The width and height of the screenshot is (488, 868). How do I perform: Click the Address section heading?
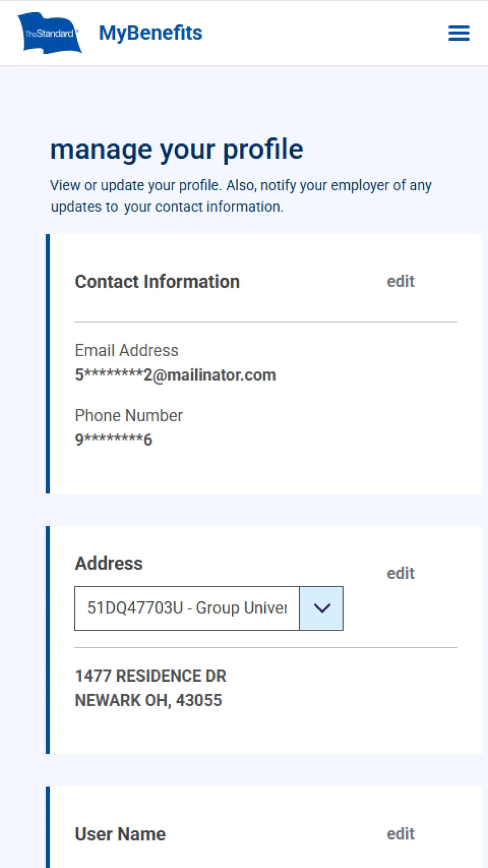108,563
